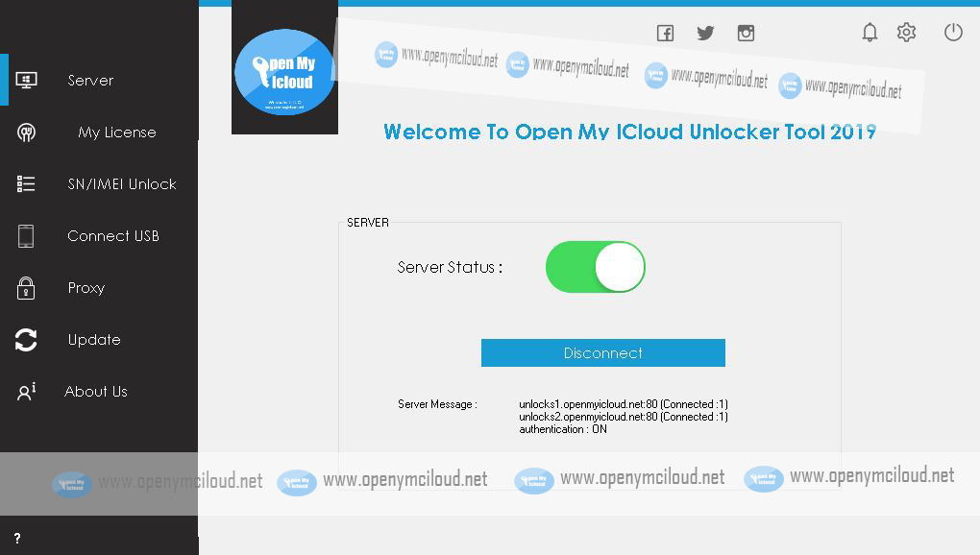The width and height of the screenshot is (980, 555).
Task: Open the My License menu item
Action: point(117,132)
